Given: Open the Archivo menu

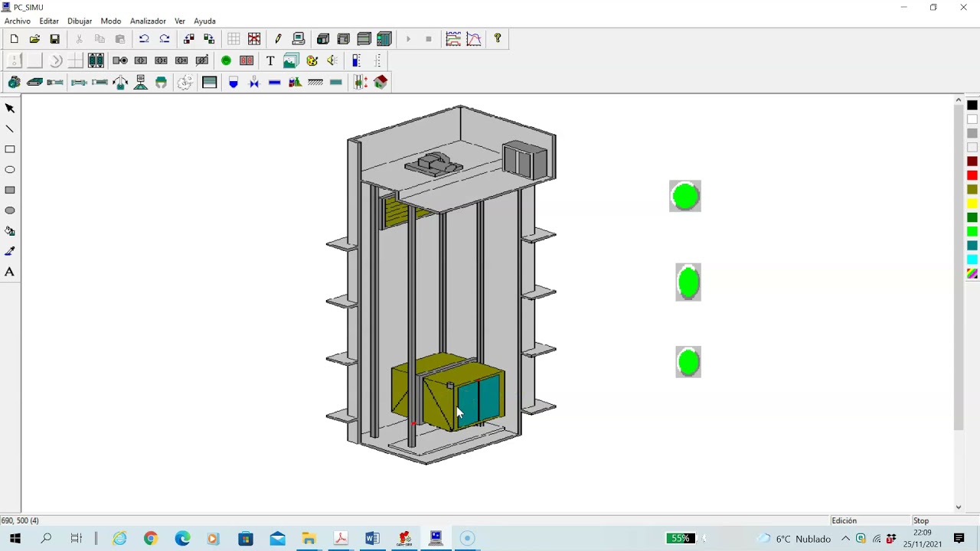Looking at the screenshot, I should pos(18,21).
